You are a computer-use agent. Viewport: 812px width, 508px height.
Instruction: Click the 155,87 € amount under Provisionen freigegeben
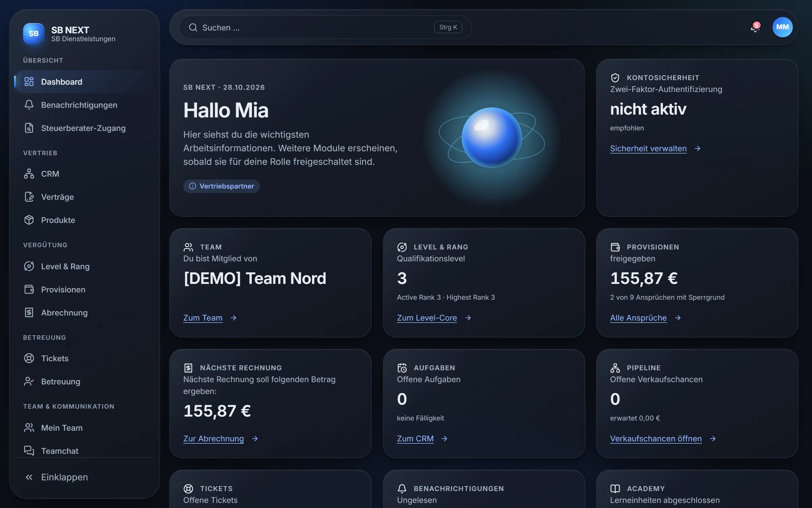(644, 278)
